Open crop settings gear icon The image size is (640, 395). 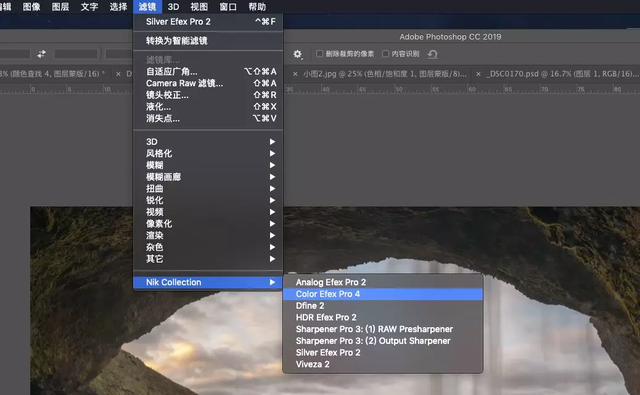point(298,54)
